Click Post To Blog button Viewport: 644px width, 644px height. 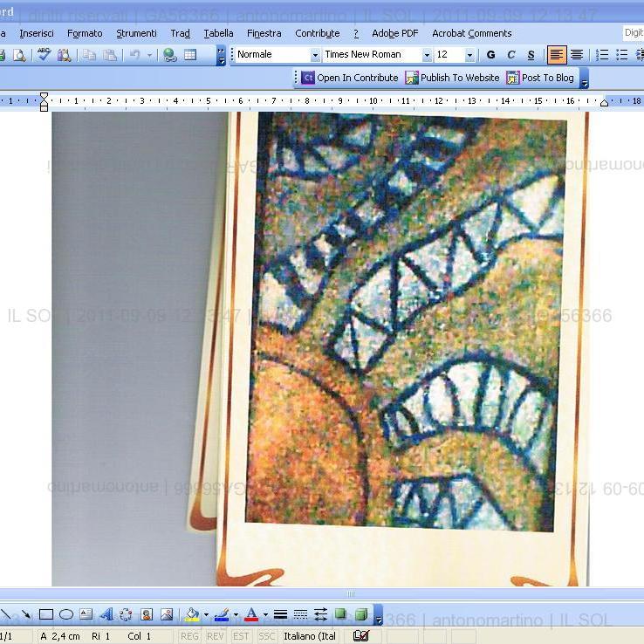click(x=540, y=78)
